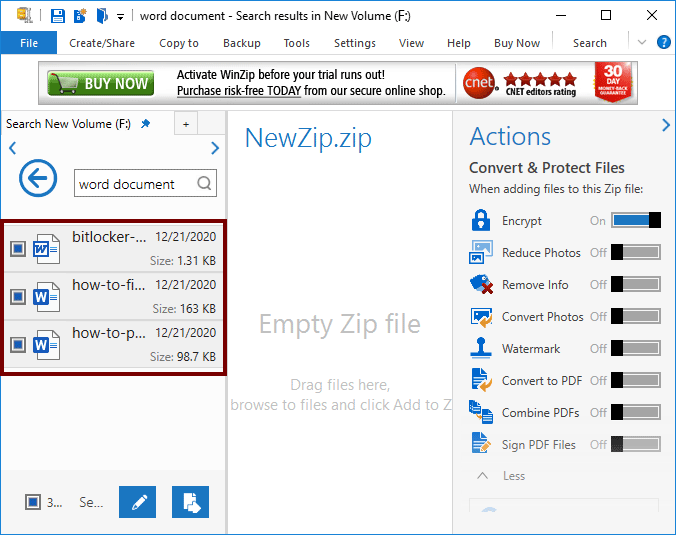
Task: Click the WinZip app icon in title bar
Action: 24,15
